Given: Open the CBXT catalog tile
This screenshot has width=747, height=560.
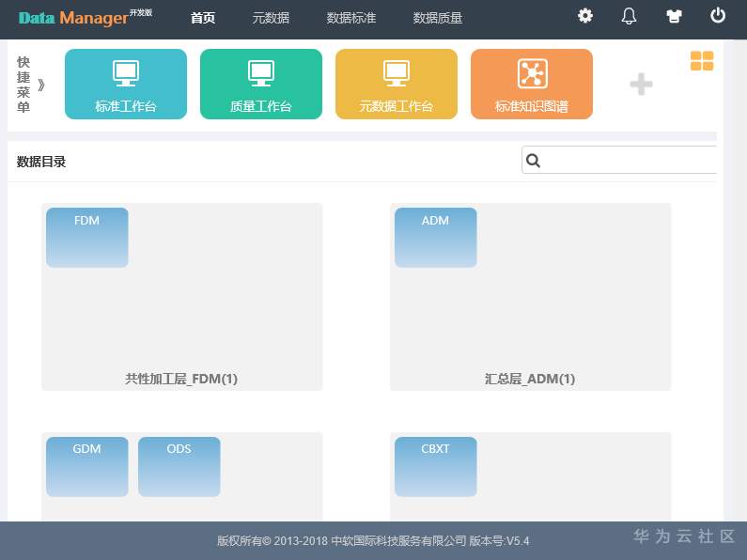Looking at the screenshot, I should (435, 467).
